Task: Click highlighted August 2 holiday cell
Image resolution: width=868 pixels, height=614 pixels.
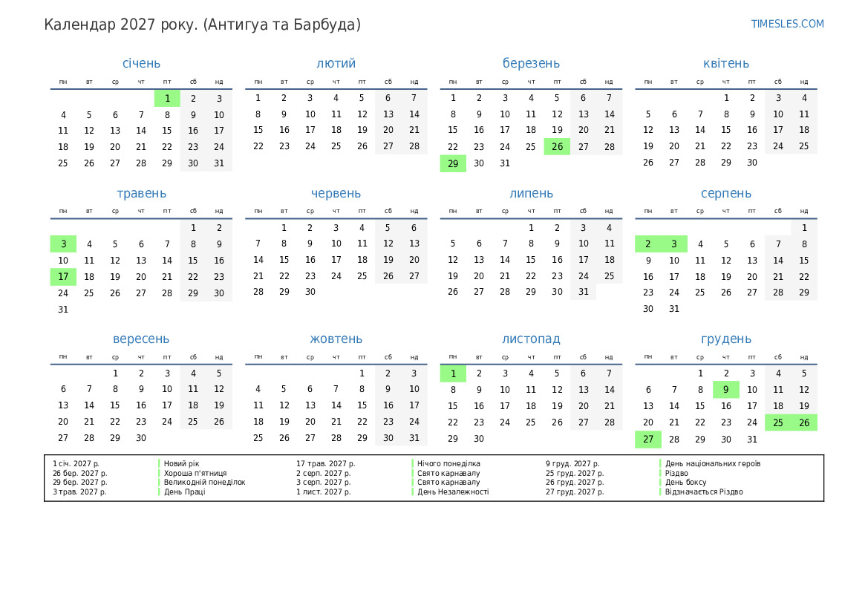Action: tap(647, 244)
